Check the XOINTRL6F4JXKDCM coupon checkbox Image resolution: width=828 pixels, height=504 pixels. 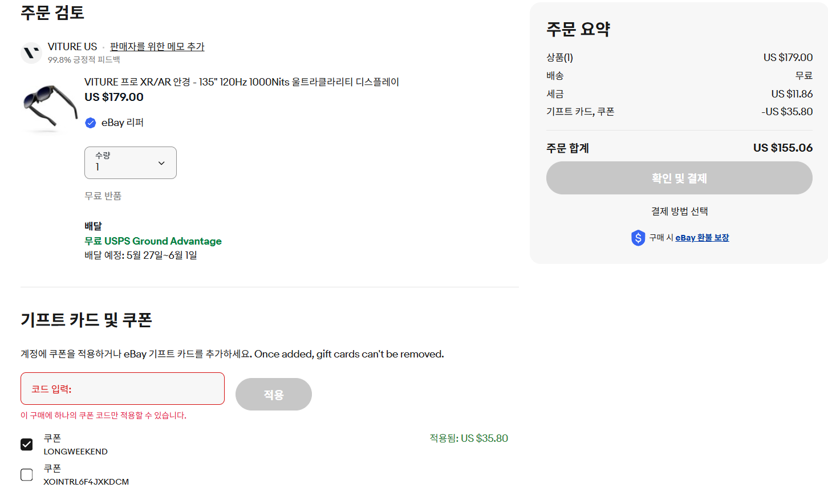[27, 474]
